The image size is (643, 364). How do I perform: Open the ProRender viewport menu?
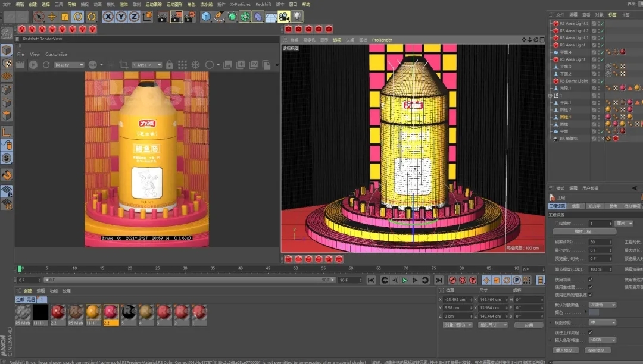(x=382, y=40)
